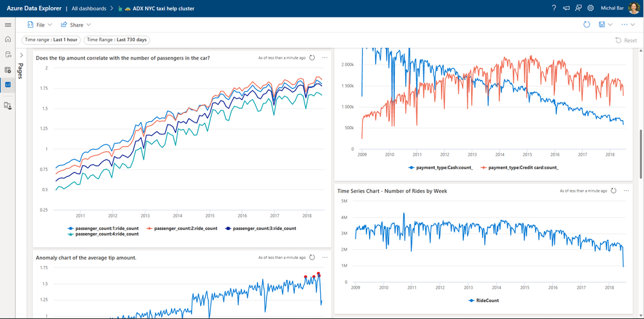Toggle payment_type:Credit card:count_ legend series
Viewport: 644px width, 319px height.
click(x=519, y=168)
